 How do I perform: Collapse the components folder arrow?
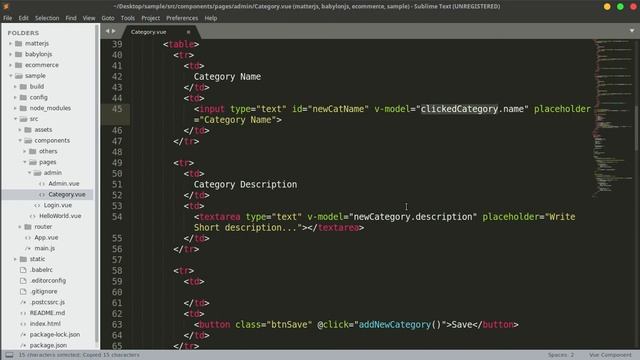[x=20, y=140]
